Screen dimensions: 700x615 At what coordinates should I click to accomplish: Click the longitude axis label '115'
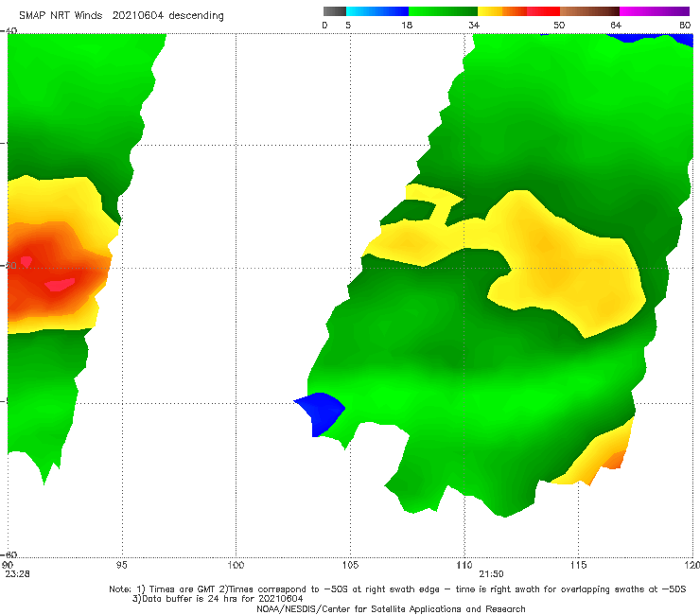tap(579, 566)
